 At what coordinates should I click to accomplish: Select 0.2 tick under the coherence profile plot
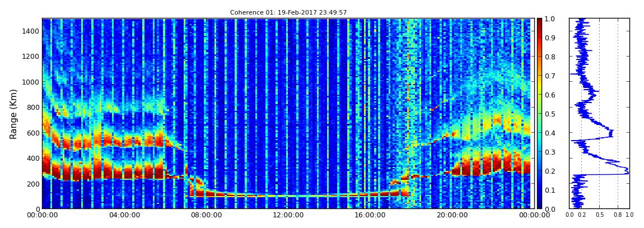581,214
